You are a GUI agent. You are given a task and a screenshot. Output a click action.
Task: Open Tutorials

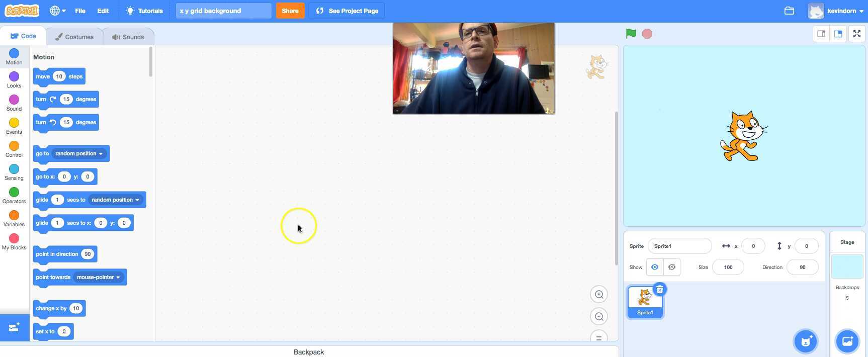(x=144, y=11)
